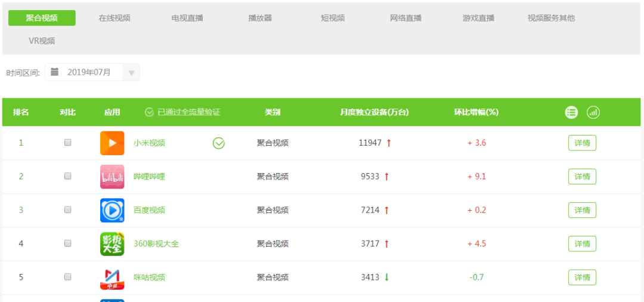
Task: Tick the compare checkbox for 咪咕视频
Action: [x=68, y=277]
